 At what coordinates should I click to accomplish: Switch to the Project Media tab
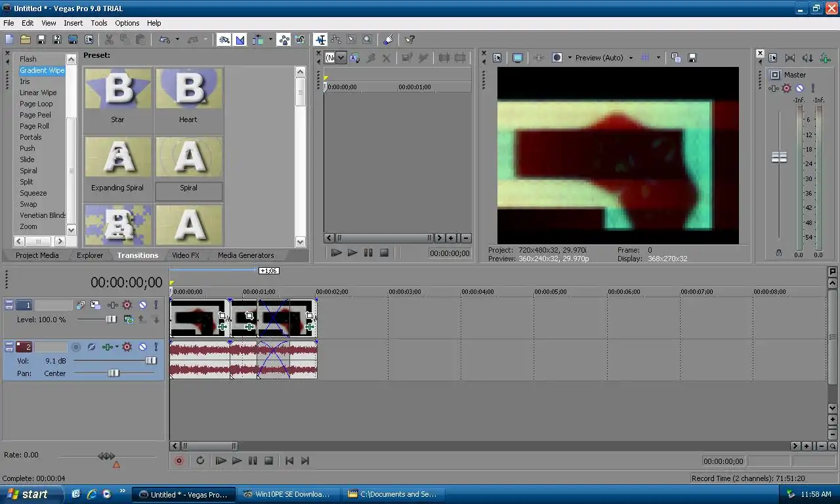37,255
